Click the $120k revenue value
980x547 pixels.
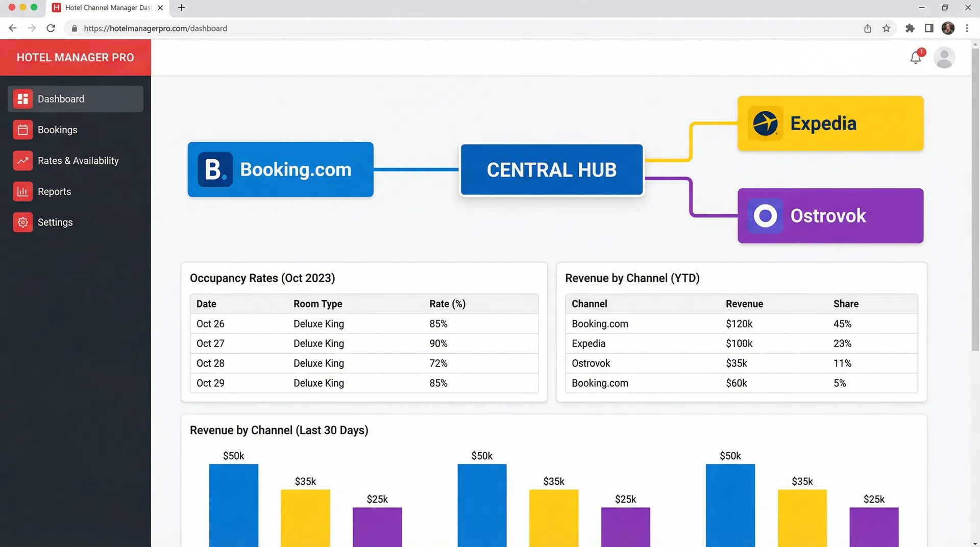739,324
